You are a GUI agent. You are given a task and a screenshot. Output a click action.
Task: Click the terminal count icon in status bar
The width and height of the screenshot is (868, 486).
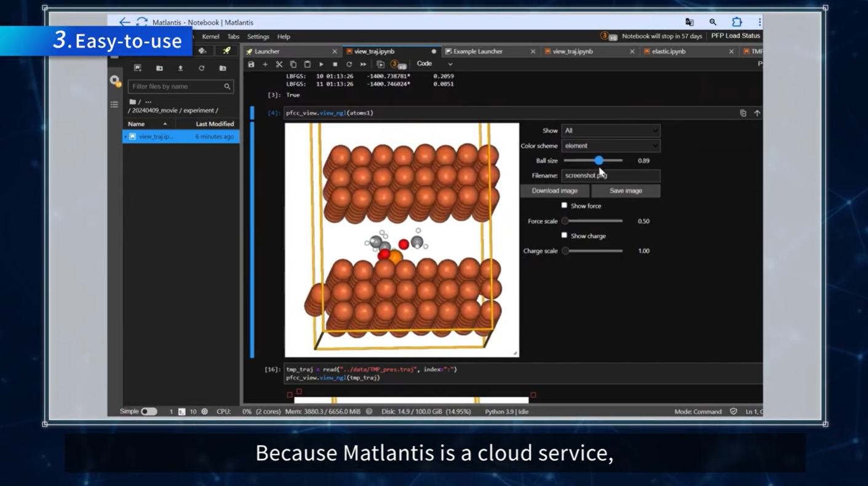(x=182, y=412)
